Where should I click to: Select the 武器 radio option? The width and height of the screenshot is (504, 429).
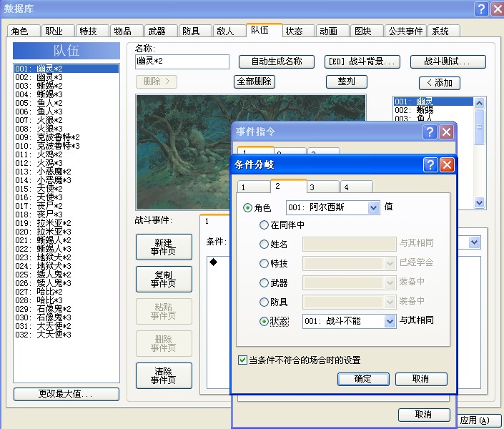click(264, 283)
